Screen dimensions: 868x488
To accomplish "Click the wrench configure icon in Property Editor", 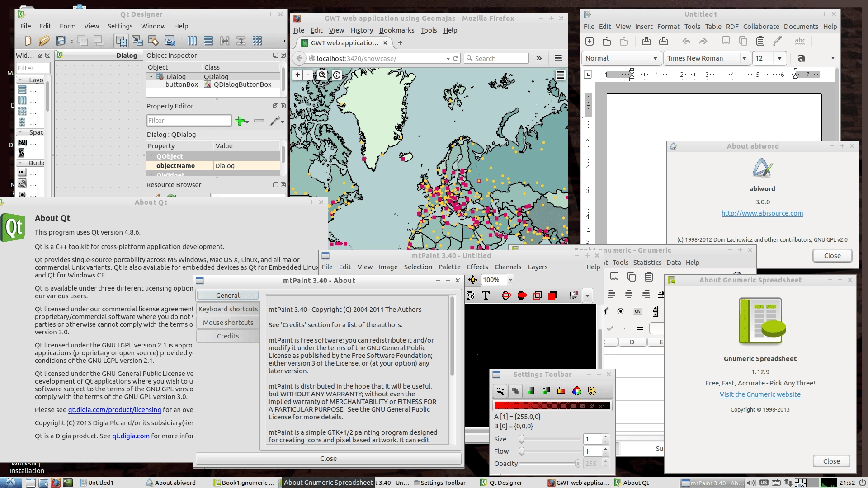I will [275, 121].
